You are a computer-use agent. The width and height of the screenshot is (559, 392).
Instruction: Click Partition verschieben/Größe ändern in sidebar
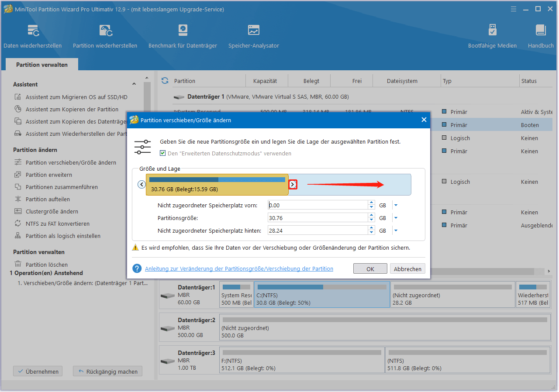71,162
